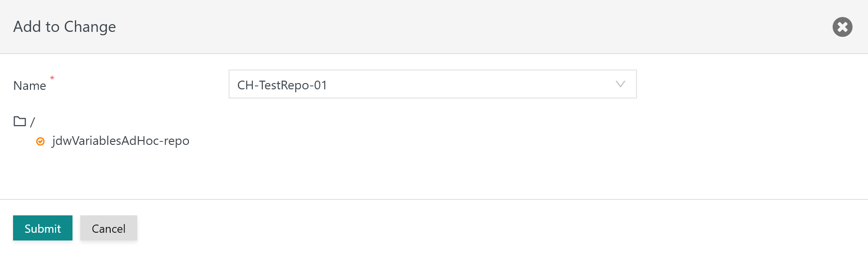
Task: Click the teal Submit button
Action: click(43, 228)
